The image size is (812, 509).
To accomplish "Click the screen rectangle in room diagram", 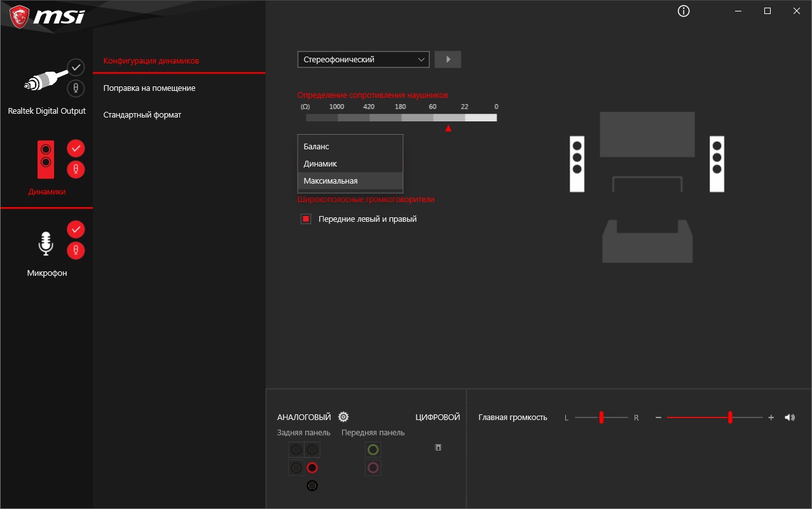I will pyautogui.click(x=647, y=134).
